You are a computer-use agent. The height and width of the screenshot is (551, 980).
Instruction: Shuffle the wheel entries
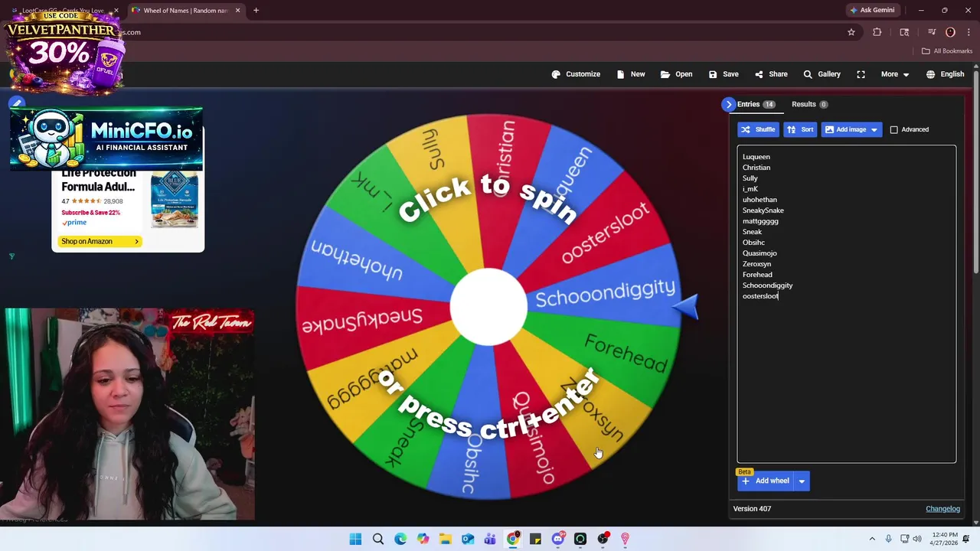(758, 129)
